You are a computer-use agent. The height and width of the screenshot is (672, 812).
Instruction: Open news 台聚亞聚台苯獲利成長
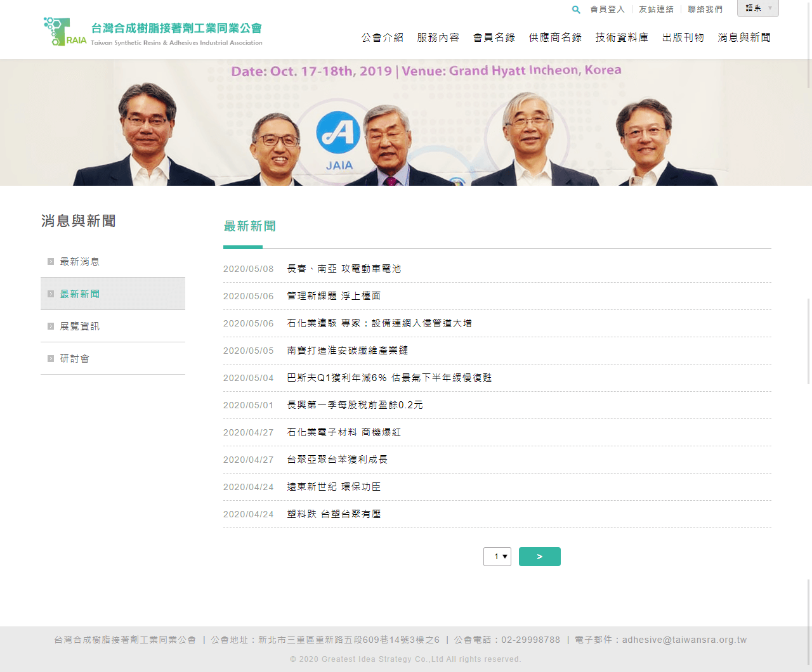(337, 460)
